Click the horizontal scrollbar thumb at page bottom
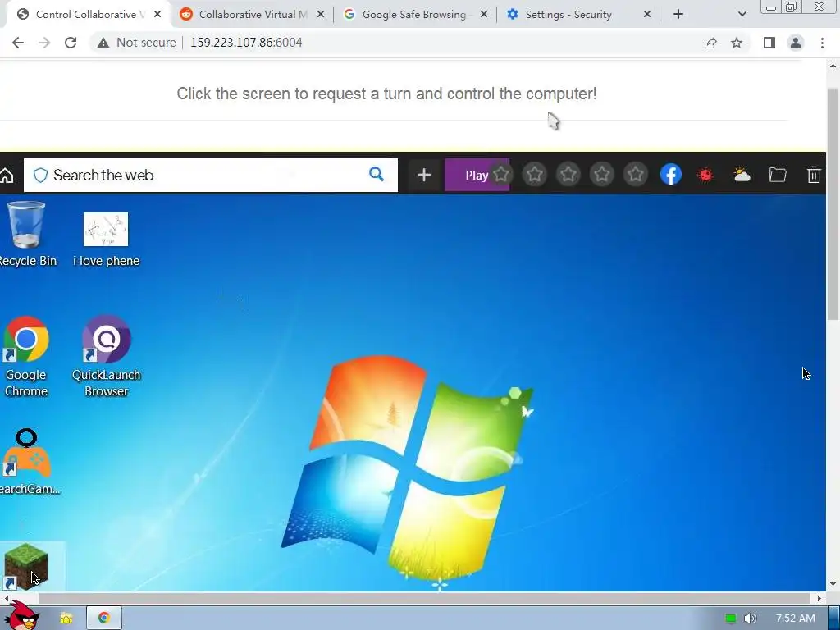The image size is (840, 630). pyautogui.click(x=423, y=598)
